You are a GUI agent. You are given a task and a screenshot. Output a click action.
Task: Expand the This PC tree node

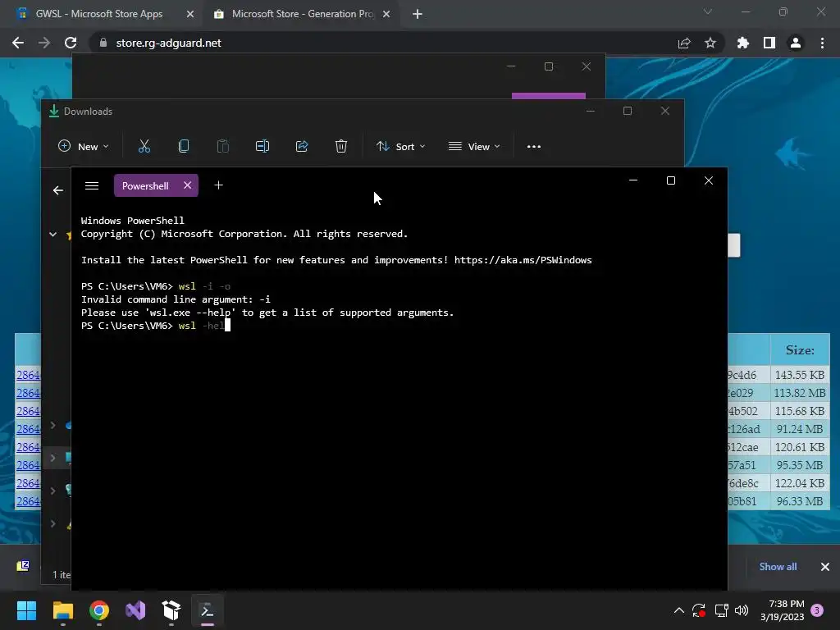coord(53,458)
